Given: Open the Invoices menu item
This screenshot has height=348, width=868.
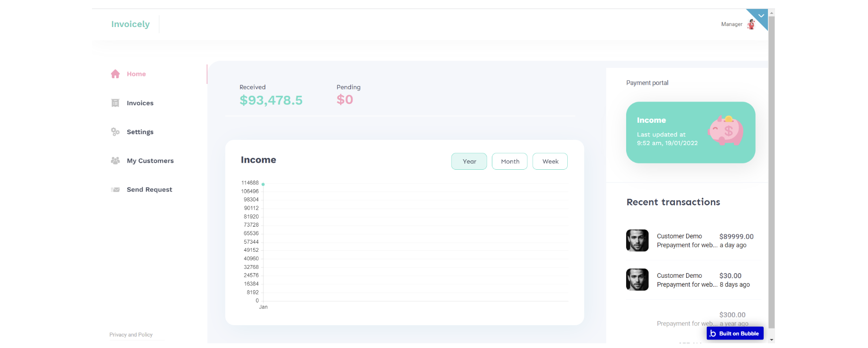Looking at the screenshot, I should [x=140, y=103].
